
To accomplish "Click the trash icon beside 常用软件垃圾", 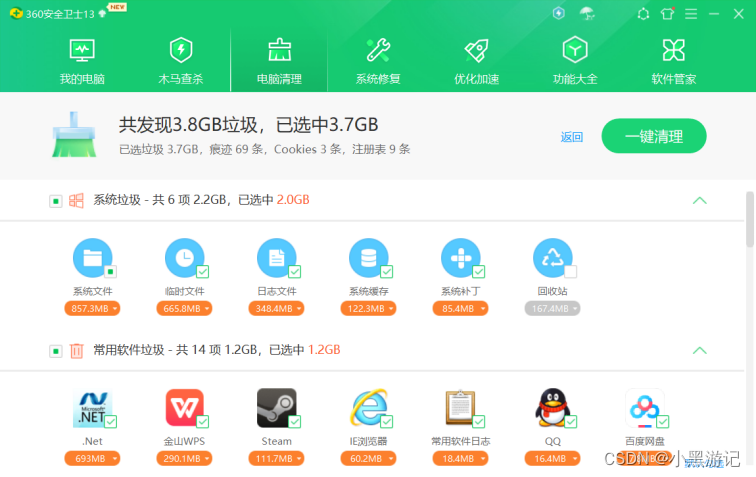I will 76,351.
